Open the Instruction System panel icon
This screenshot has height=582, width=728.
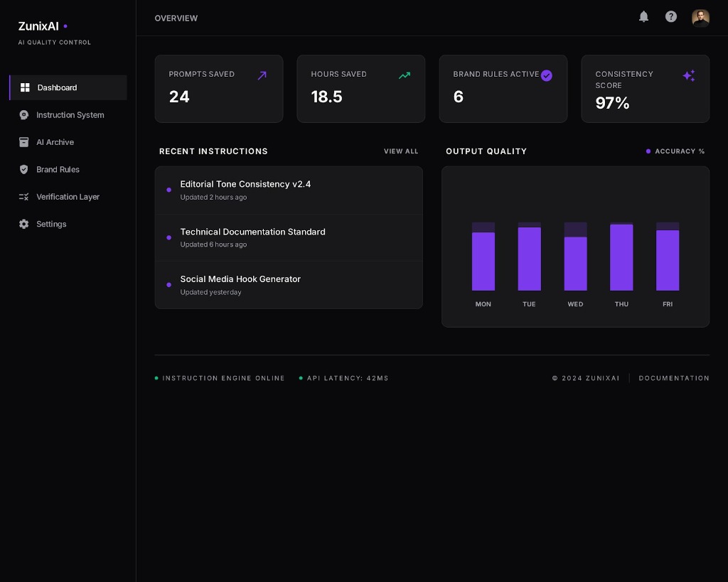(24, 114)
